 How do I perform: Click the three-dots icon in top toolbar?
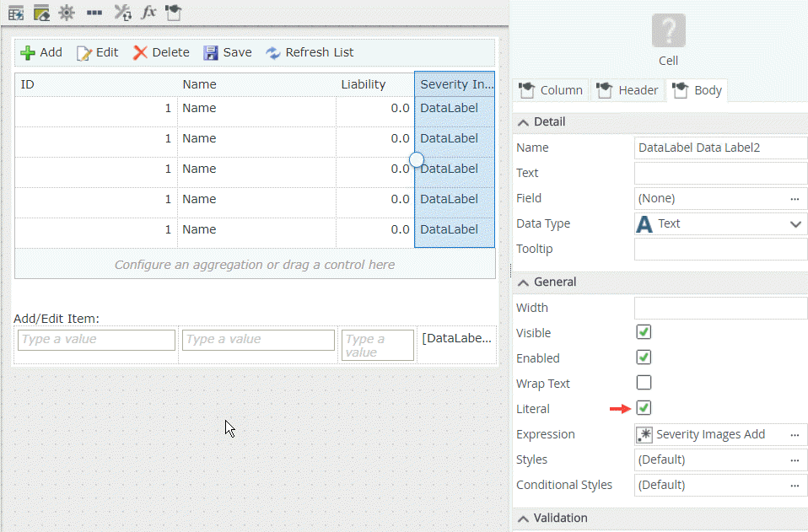click(94, 13)
